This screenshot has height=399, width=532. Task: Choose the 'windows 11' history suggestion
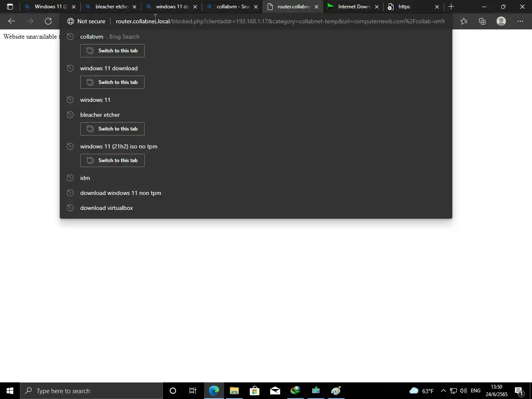pyautogui.click(x=256, y=100)
